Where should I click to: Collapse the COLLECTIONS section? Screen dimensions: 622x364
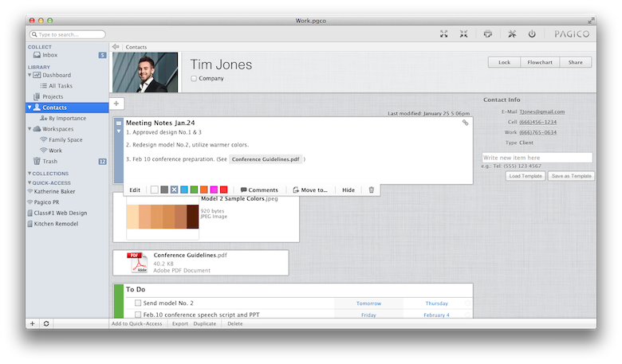coord(30,173)
